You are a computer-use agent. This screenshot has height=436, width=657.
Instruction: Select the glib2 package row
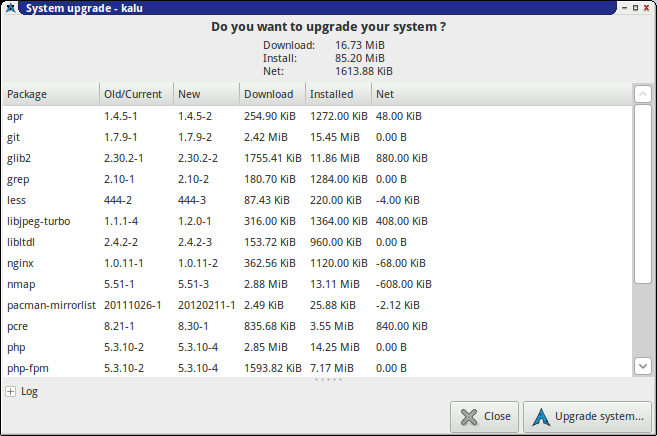(317, 158)
